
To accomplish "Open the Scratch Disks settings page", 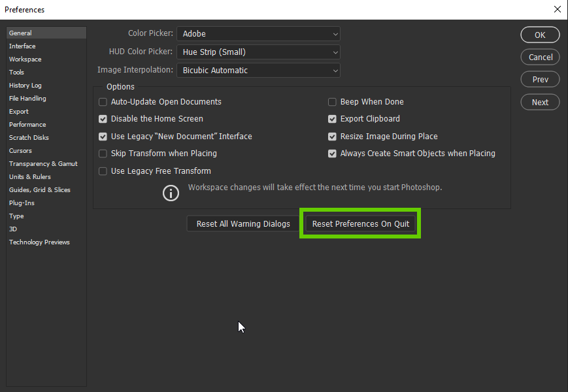I will (x=28, y=137).
